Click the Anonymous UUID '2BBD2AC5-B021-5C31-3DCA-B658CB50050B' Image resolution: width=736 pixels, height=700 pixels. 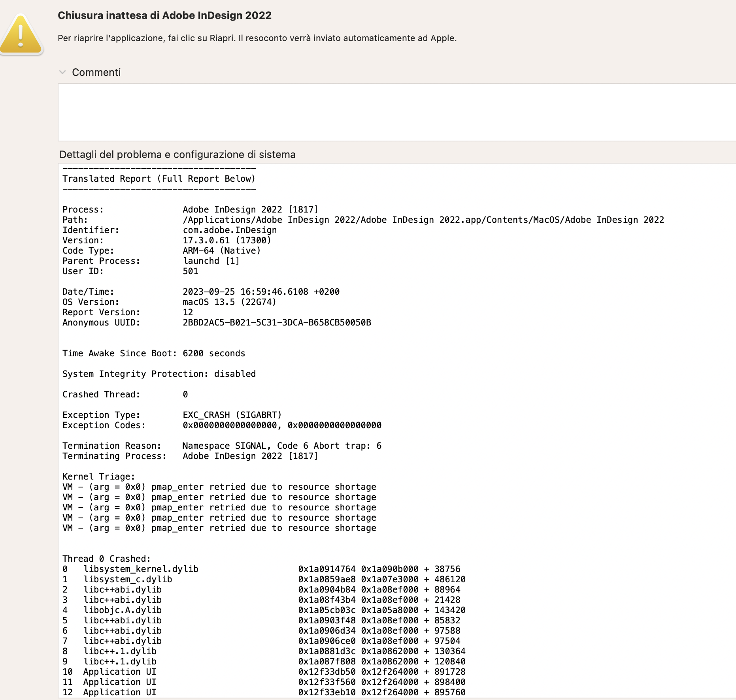coord(277,322)
